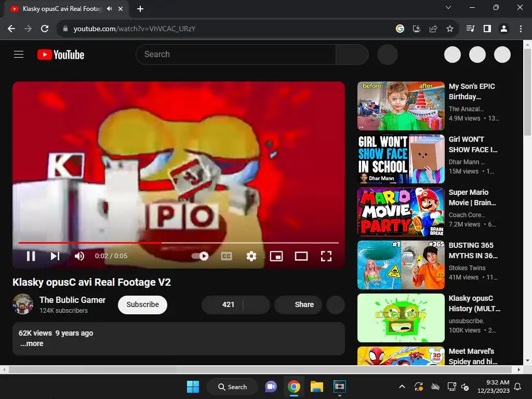Open the Windows Start menu
The height and width of the screenshot is (399, 532).
(x=193, y=387)
